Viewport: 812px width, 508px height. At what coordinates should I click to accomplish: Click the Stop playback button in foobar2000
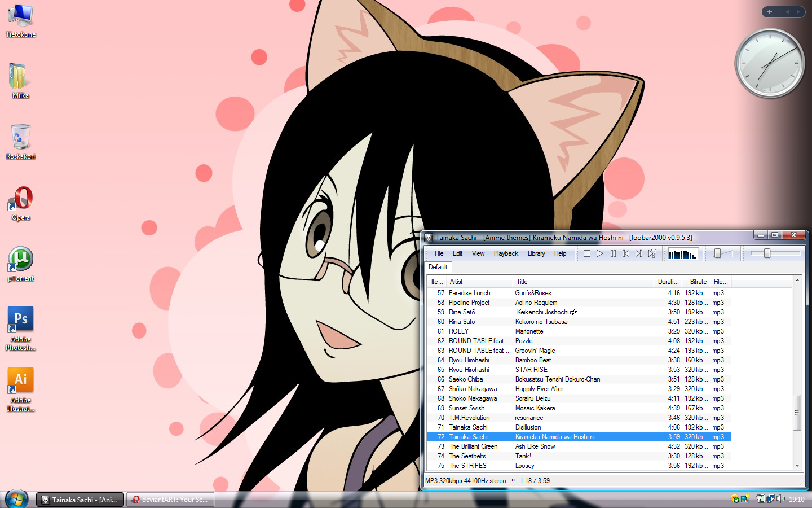(x=587, y=253)
